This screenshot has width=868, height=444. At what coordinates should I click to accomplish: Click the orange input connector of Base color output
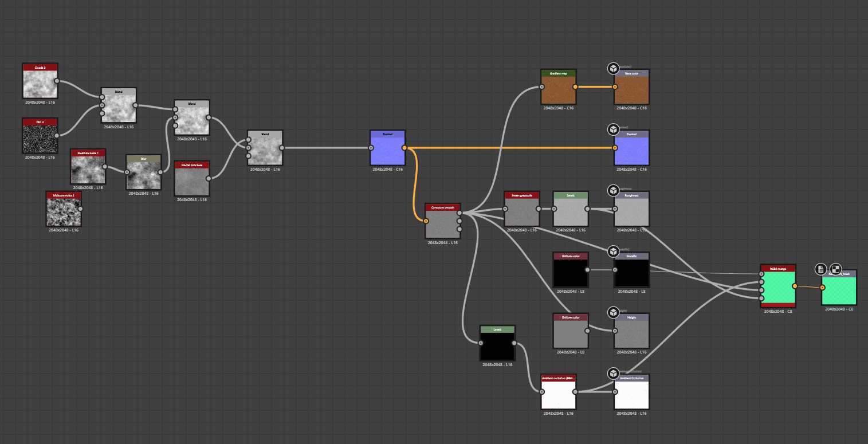point(615,87)
